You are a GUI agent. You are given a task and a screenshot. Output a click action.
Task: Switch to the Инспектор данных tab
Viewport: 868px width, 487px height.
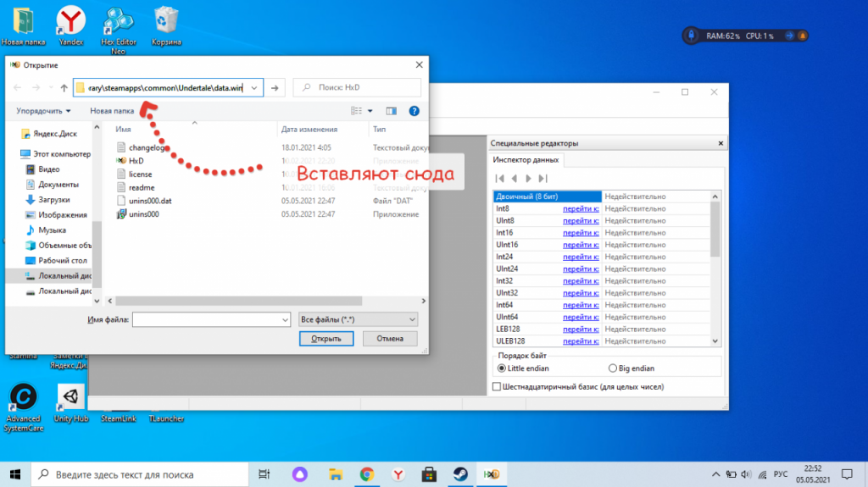tap(525, 161)
